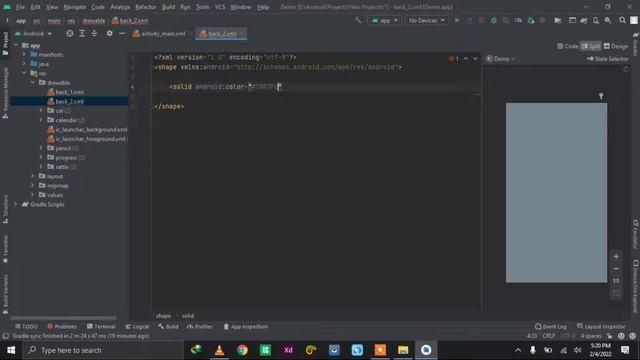Switch editor to Split view mode
The image size is (640, 360).
(x=591, y=46)
